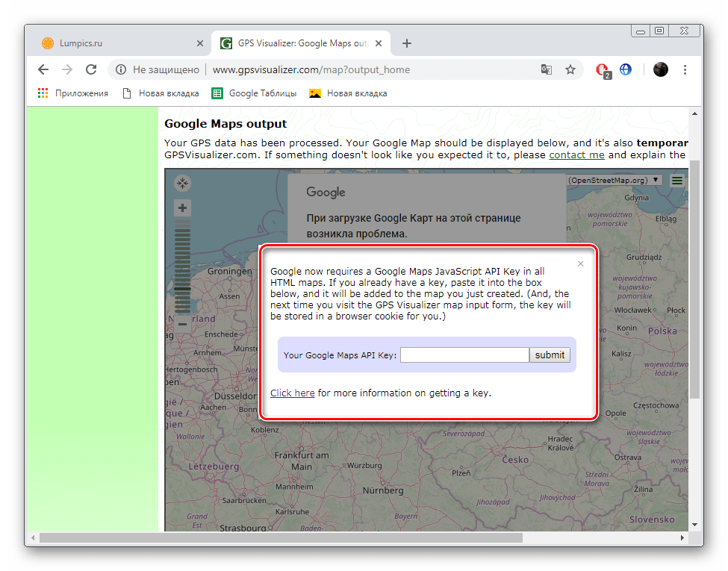Click the map re-center crosshair icon
Viewport: 728px width, 571px height.
pyautogui.click(x=182, y=183)
